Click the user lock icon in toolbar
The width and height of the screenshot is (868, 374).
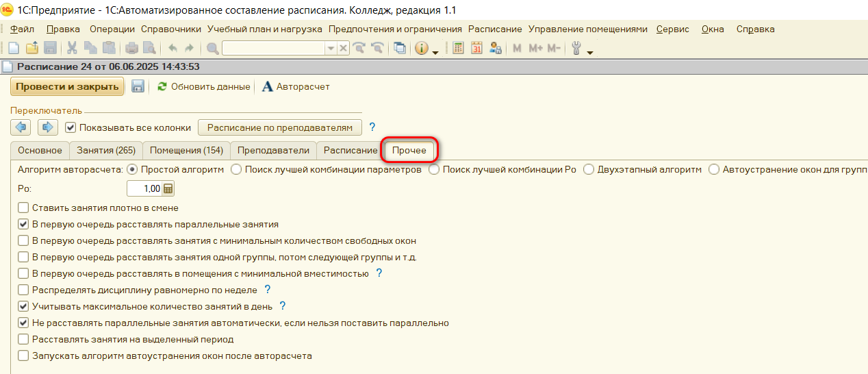coord(496,48)
